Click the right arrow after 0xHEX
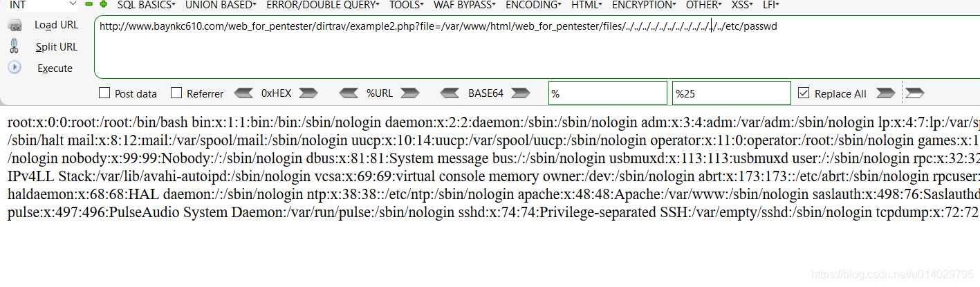 (x=308, y=93)
